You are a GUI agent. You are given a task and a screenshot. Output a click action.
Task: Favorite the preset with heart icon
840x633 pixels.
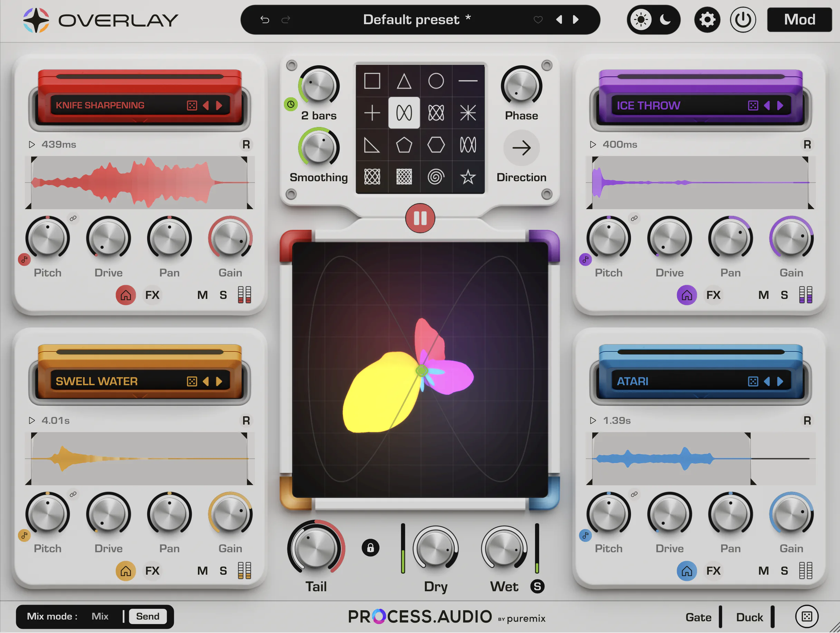[538, 19]
